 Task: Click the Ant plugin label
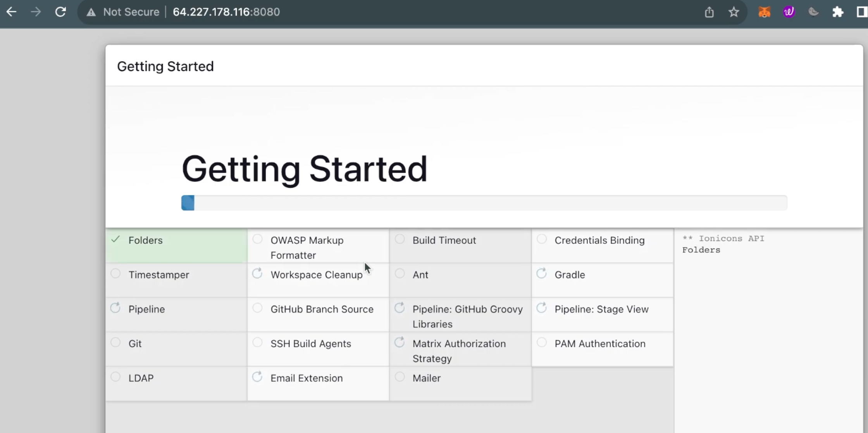420,275
